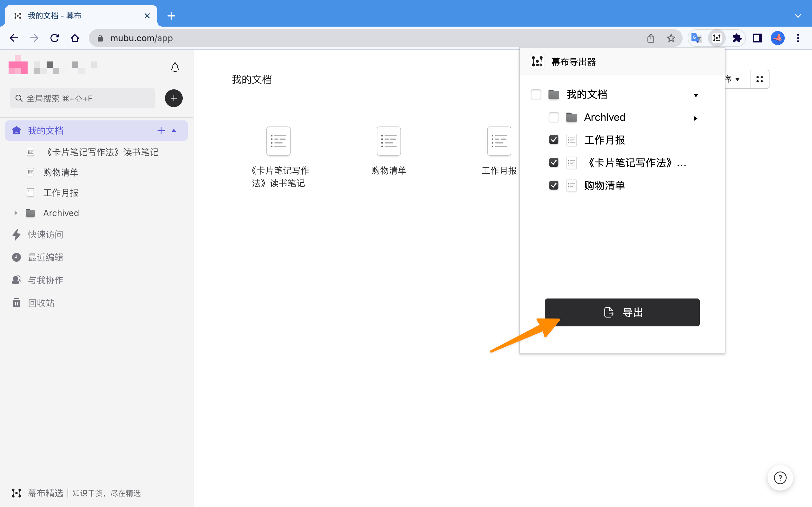Click the 导出 export button
Image resolution: width=812 pixels, height=507 pixels.
(621, 312)
